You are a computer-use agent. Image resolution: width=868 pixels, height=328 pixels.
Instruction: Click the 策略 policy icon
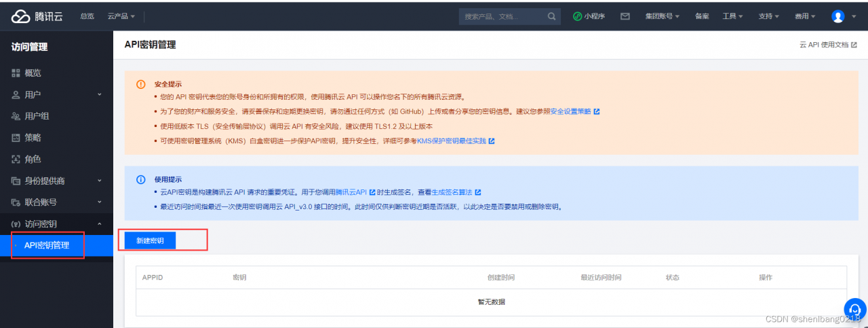point(16,138)
